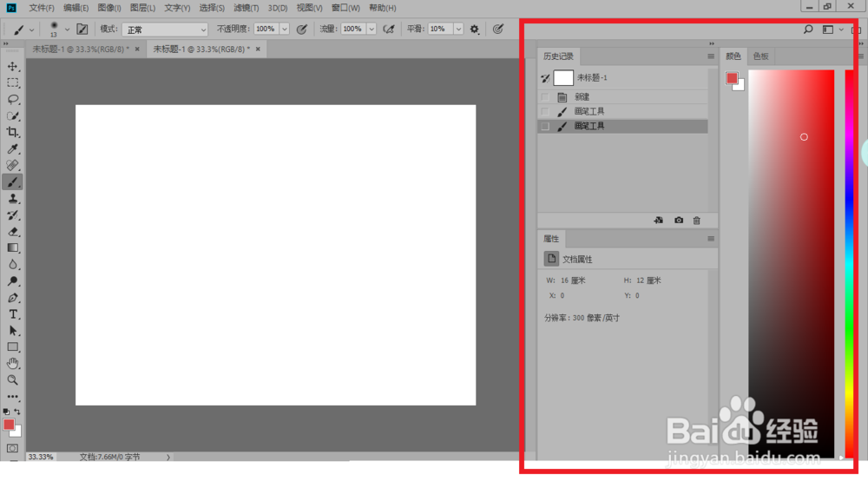Select the Lasso tool
Image resolution: width=868 pixels, height=488 pixels.
12,100
